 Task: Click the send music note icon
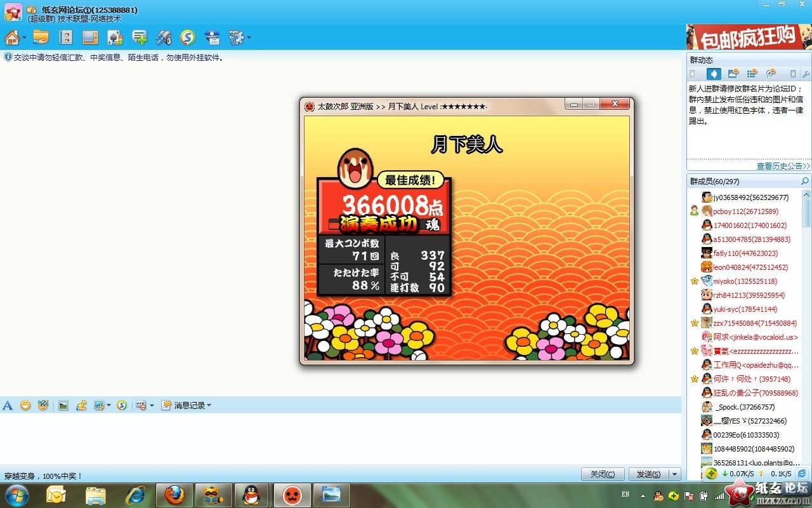tap(81, 405)
